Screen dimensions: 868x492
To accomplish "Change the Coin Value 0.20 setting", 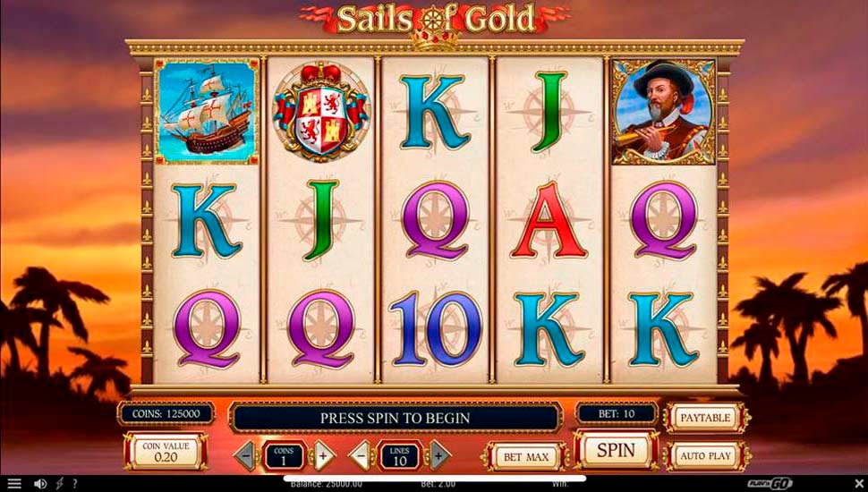I will 166,452.
